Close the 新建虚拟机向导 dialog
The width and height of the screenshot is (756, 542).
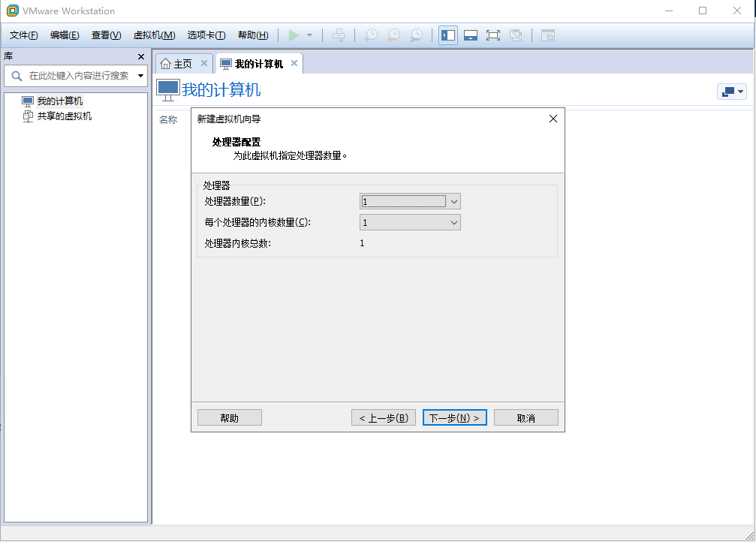(x=553, y=119)
